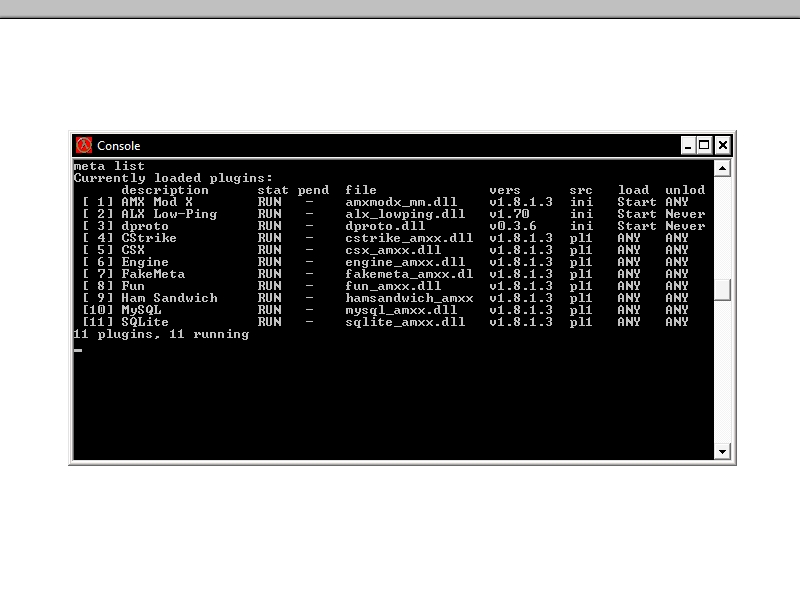Click file name 'fakemeta_amxx.dl'
Screen dimensions: 800x600
[x=409, y=274]
